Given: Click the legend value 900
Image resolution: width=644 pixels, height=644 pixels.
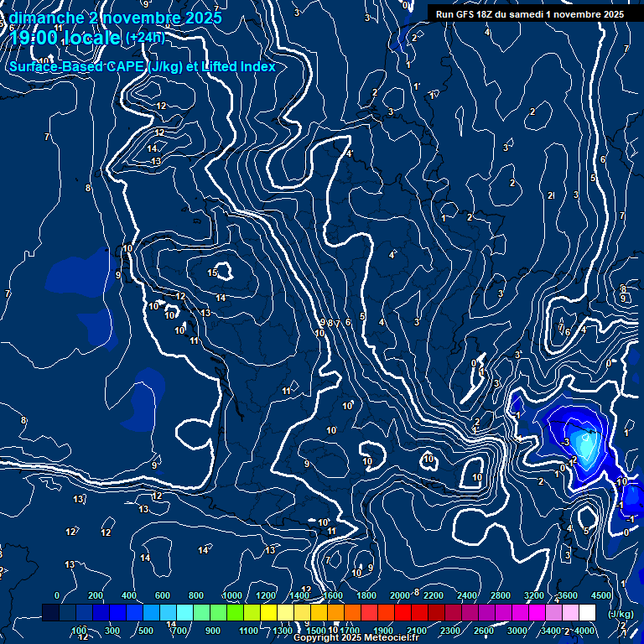Looking at the screenshot, I should (x=213, y=631).
